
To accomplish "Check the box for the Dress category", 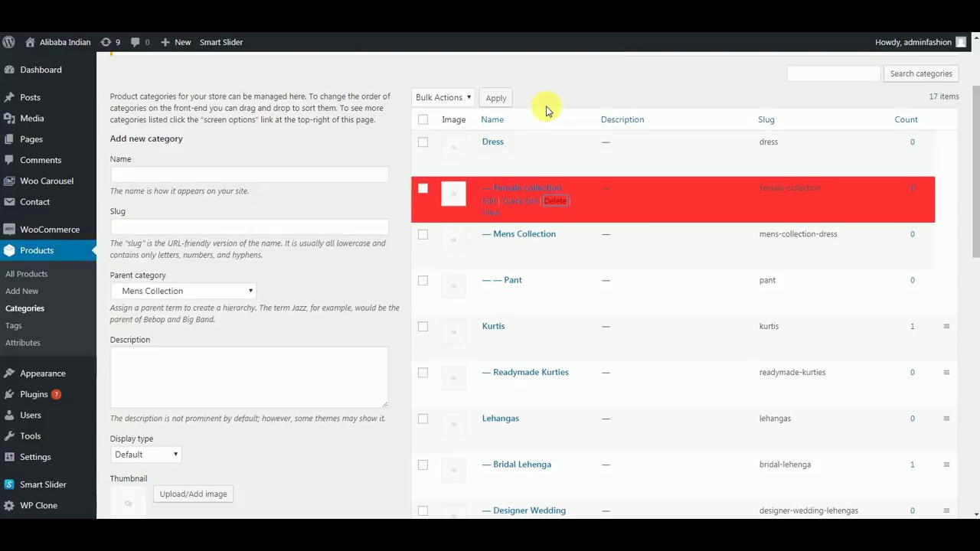I will click(423, 142).
